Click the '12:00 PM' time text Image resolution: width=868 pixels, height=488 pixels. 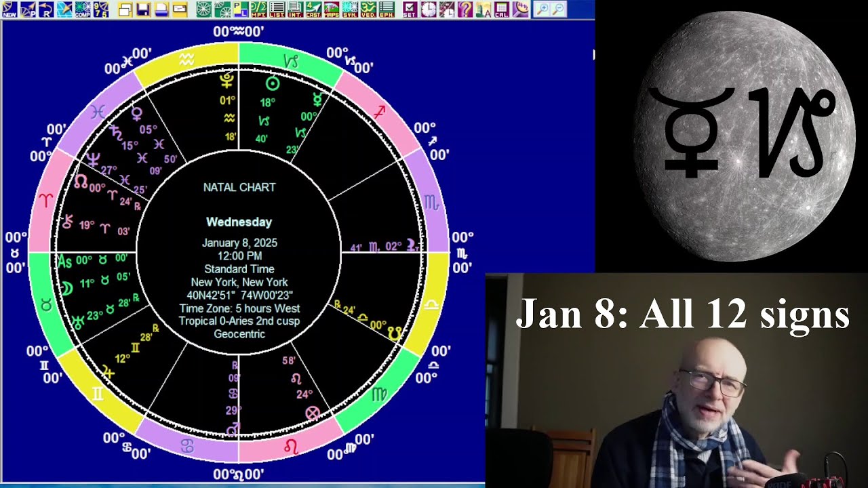point(239,256)
